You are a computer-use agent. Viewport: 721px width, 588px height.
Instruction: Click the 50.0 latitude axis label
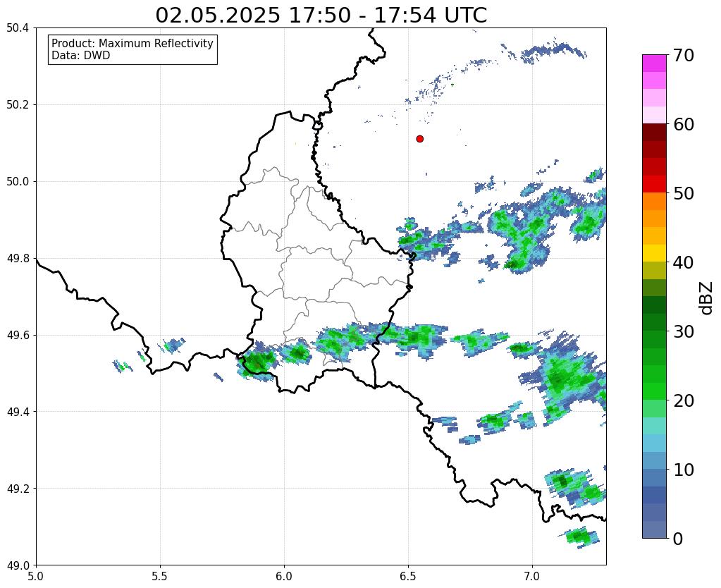tap(18, 181)
